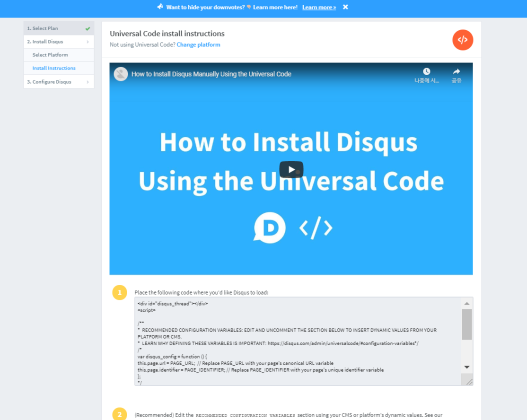This screenshot has width=527, height=420.
Task: Click the megaphone icon in the banner
Action: pos(160,7)
